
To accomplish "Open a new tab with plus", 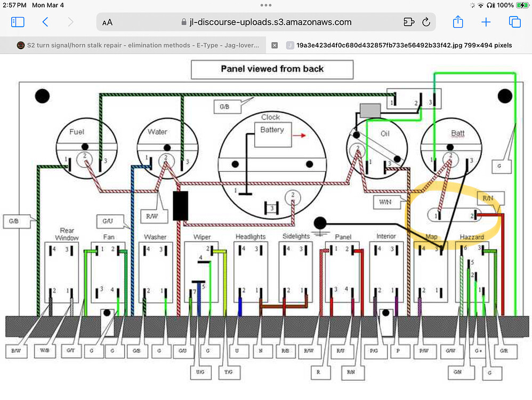I will [486, 22].
